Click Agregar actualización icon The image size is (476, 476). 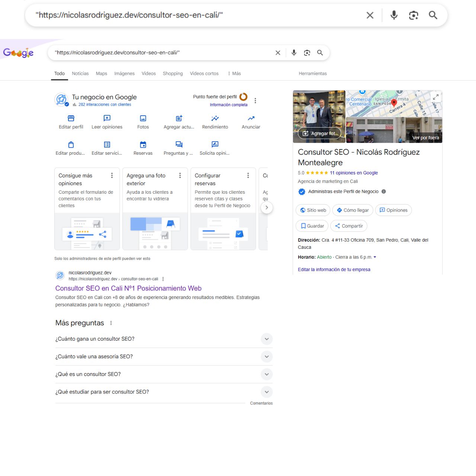tap(179, 118)
